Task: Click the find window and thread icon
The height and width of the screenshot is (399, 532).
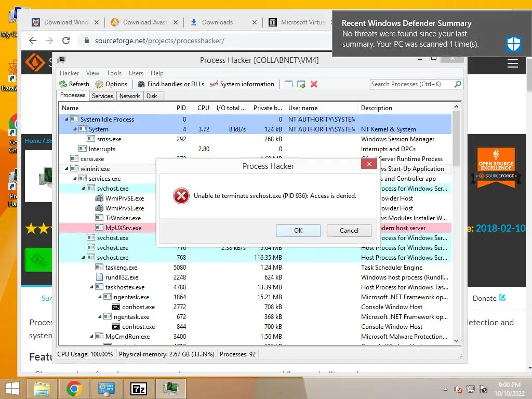Action: [x=301, y=84]
